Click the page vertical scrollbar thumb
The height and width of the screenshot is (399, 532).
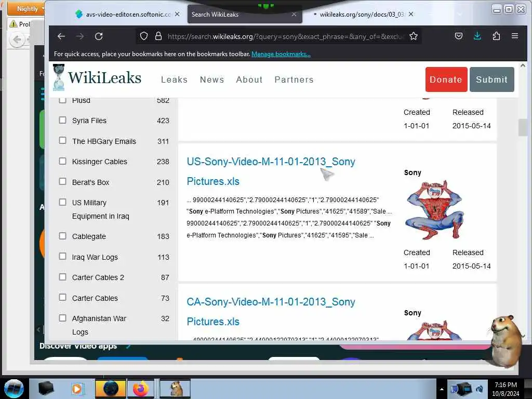pyautogui.click(x=523, y=128)
